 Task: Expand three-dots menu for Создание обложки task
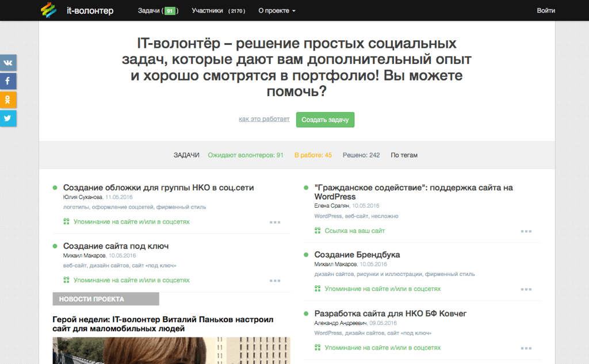274,222
